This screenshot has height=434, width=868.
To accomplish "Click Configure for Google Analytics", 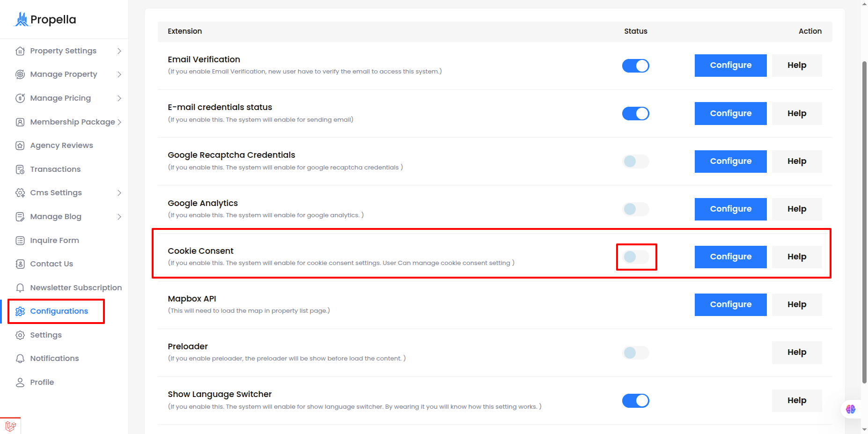I will 730,209.
